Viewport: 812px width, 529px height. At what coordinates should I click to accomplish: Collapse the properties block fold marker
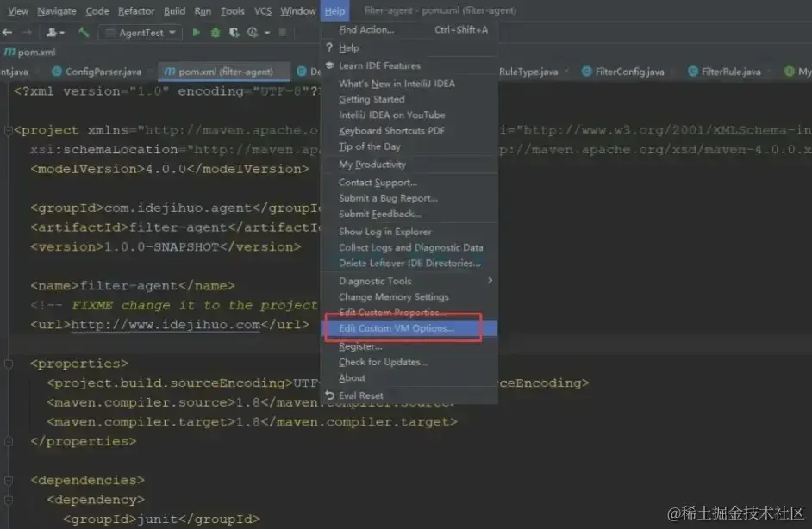coord(9,364)
